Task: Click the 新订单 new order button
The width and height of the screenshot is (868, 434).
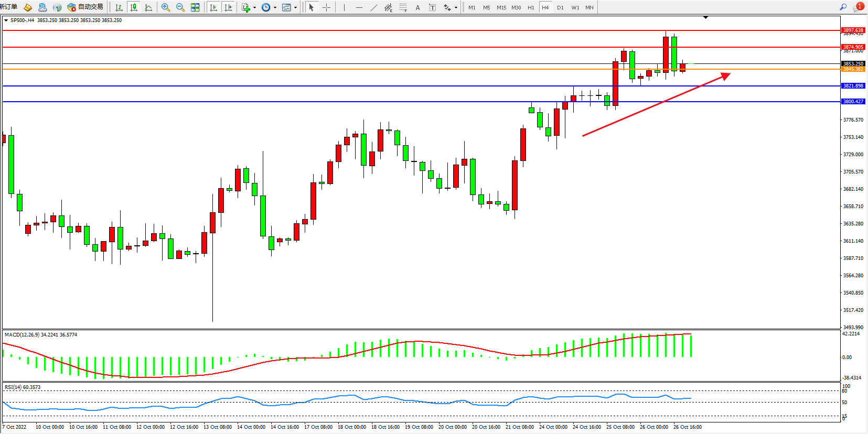Action: 9,7
